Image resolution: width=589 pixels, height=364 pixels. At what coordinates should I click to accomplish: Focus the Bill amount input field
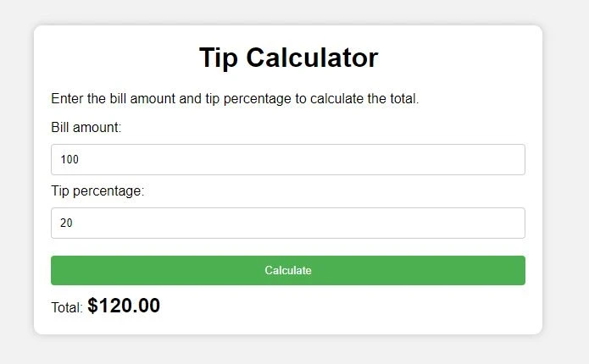coord(288,159)
